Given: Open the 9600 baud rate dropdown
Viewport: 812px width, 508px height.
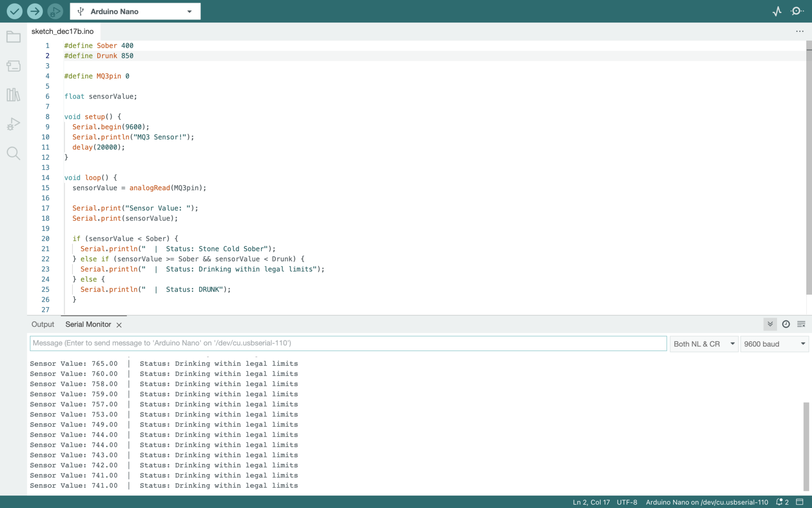Looking at the screenshot, I should pos(774,344).
